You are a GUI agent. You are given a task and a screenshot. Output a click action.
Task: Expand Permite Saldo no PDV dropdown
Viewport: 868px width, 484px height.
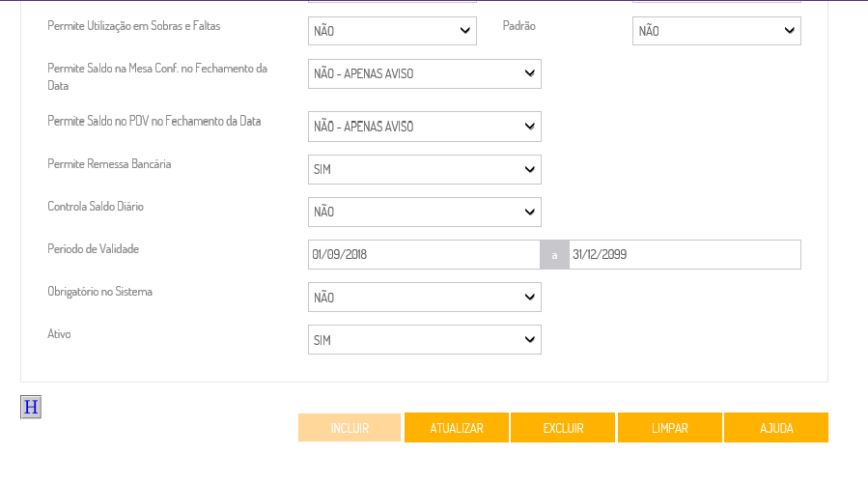tap(424, 127)
